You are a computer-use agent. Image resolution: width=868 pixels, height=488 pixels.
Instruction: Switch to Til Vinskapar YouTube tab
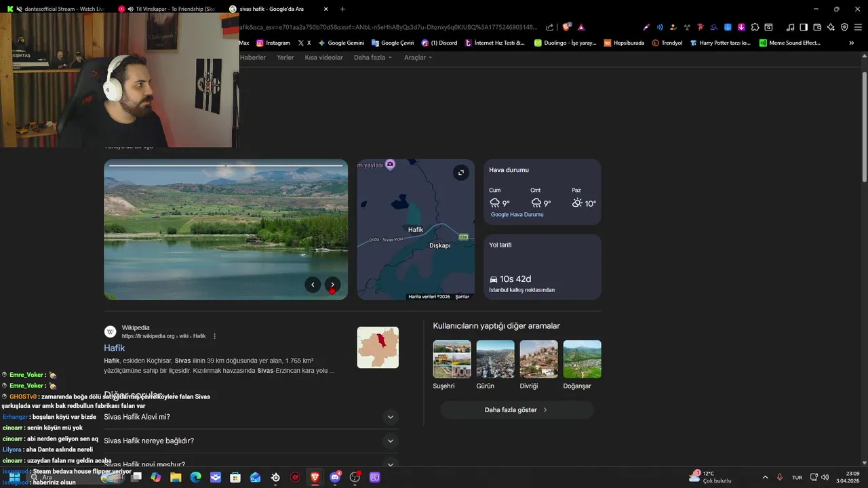tap(168, 9)
